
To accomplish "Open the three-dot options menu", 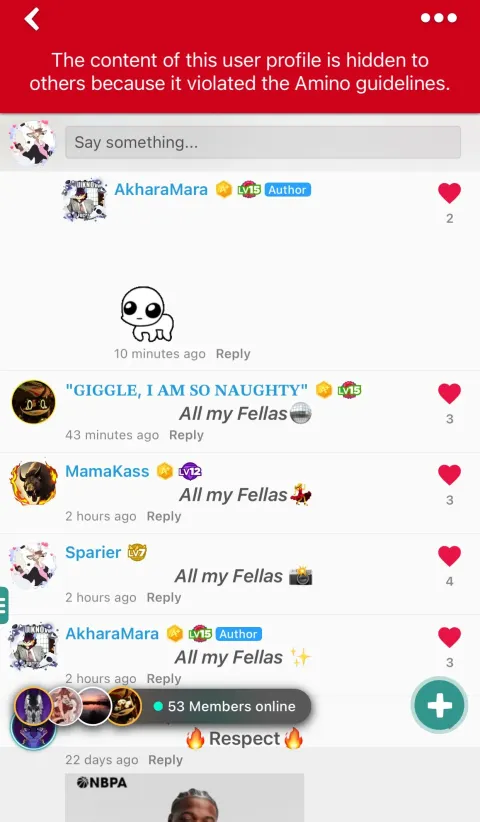I will coord(439,18).
